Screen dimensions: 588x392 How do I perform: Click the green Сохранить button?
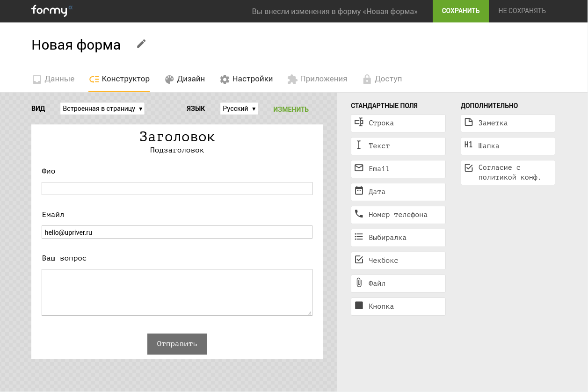(x=461, y=11)
